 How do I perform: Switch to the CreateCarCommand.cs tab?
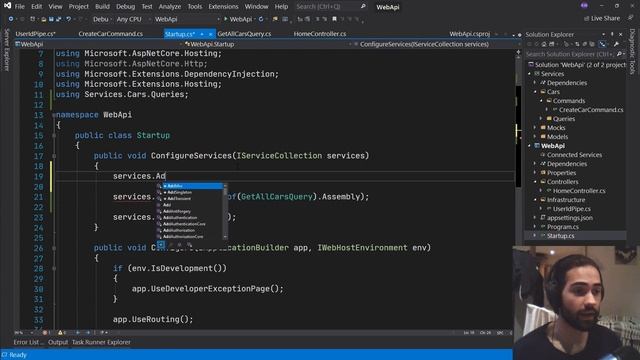111,34
